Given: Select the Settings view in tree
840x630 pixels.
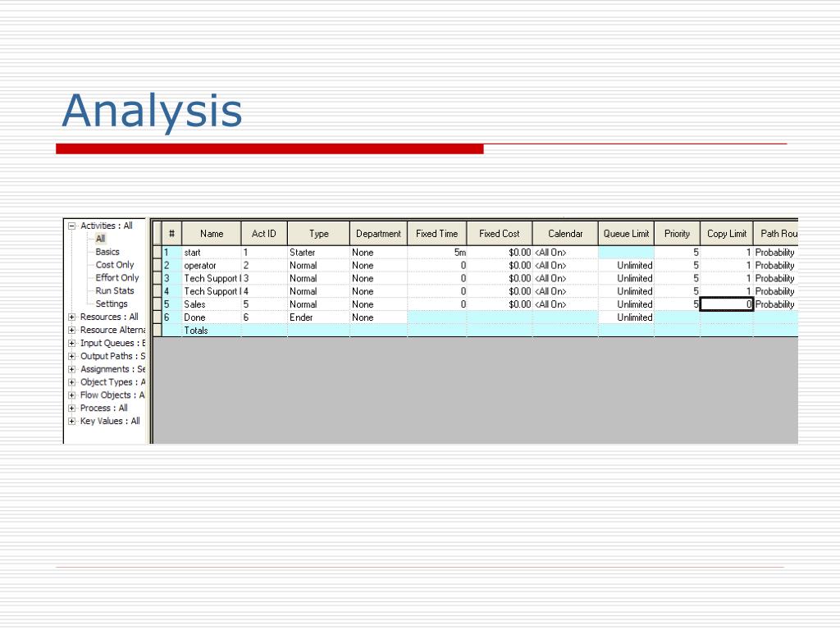Looking at the screenshot, I should [112, 304].
